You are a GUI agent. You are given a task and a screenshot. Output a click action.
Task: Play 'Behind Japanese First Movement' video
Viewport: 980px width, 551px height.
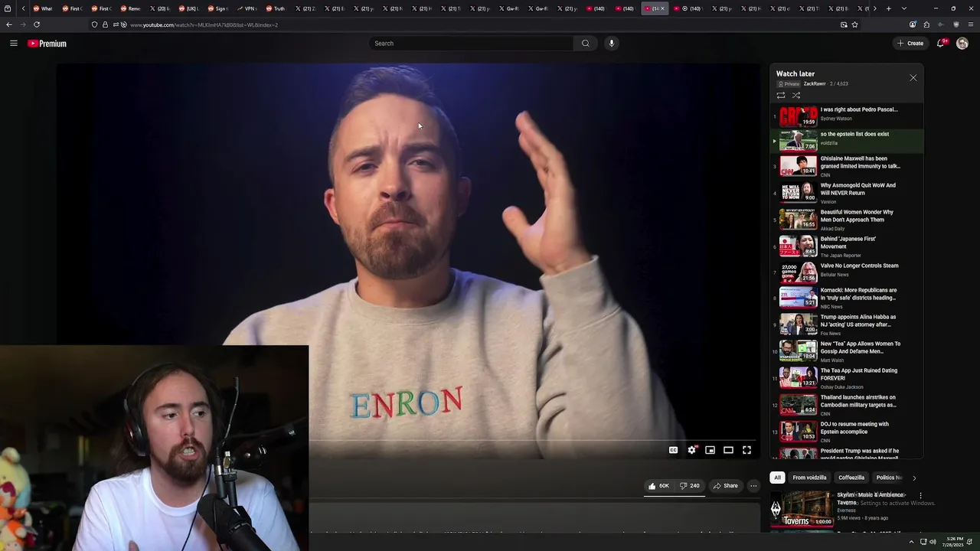tap(847, 246)
